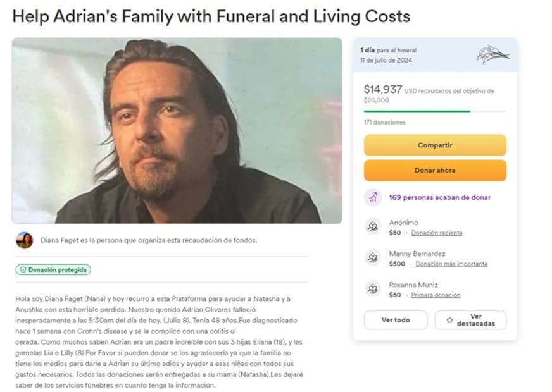Click Adrian's campaign photo
552x392 pixels.
(x=177, y=130)
